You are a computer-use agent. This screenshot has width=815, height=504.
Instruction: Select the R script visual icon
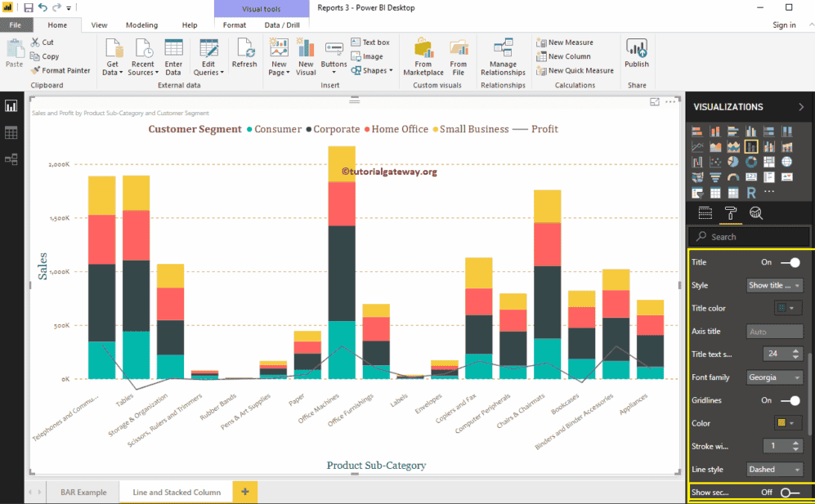750,192
